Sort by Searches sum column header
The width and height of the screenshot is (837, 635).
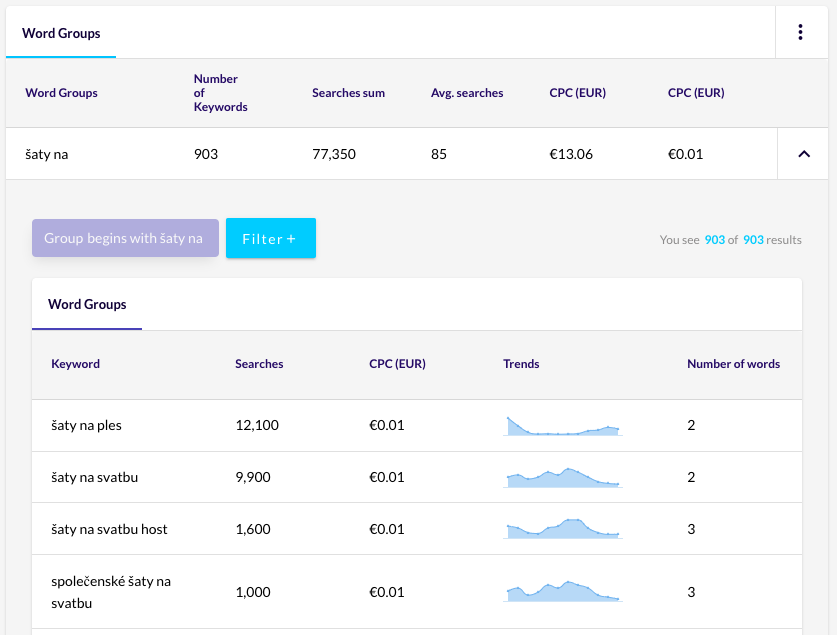[348, 93]
